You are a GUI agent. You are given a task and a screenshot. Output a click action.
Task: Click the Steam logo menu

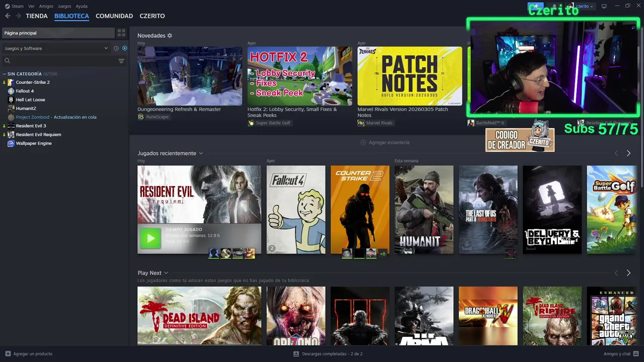[8, 6]
